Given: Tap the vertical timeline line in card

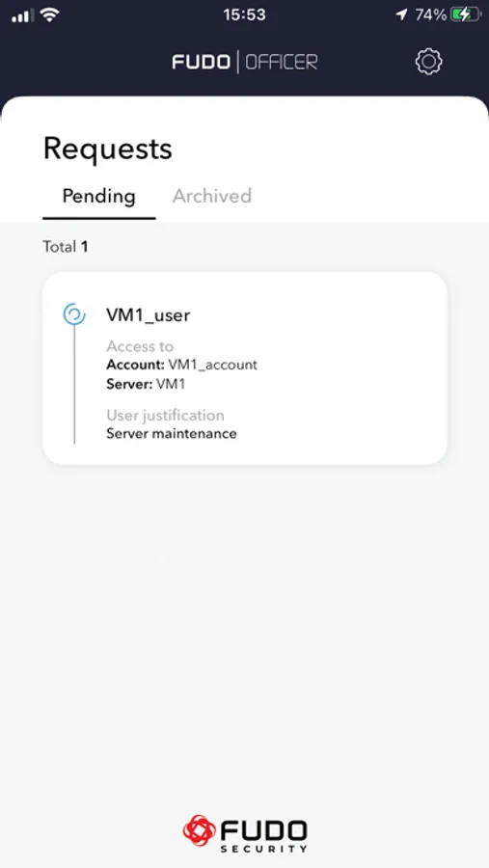Looking at the screenshot, I should 74,385.
